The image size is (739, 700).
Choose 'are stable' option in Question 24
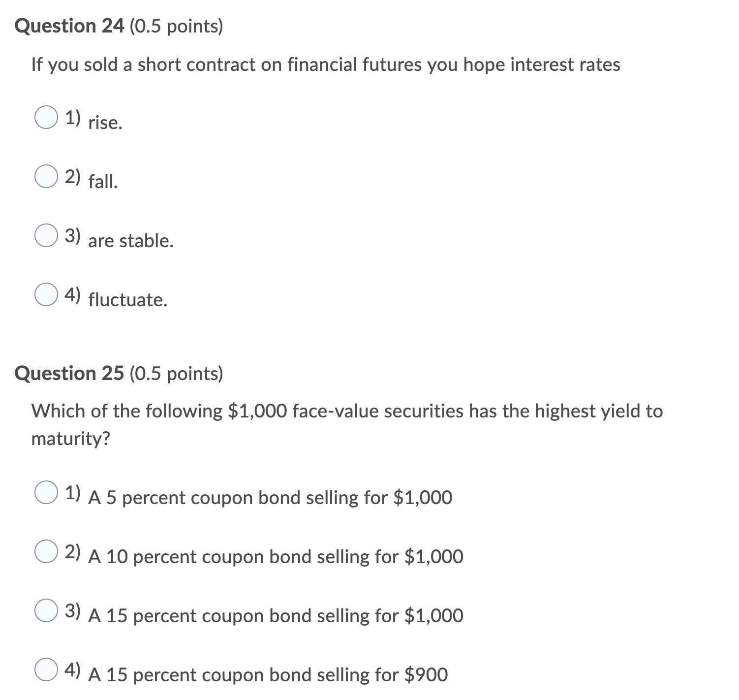47,235
